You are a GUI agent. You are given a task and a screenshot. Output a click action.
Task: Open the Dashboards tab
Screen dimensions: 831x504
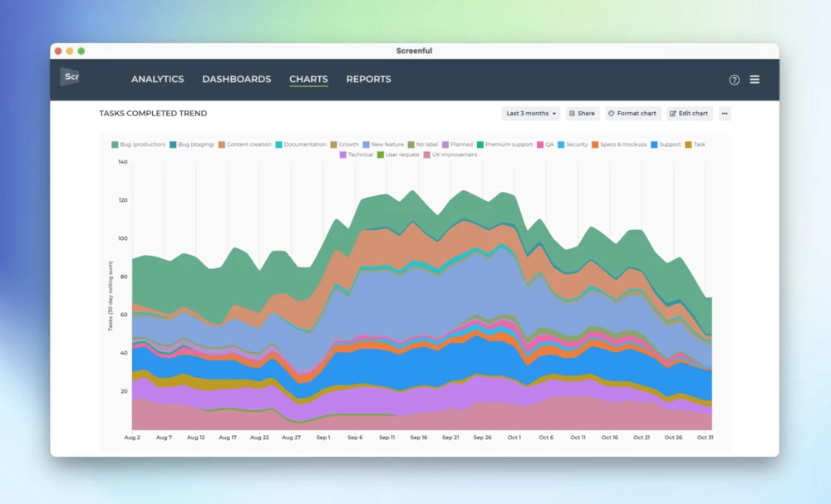236,80
